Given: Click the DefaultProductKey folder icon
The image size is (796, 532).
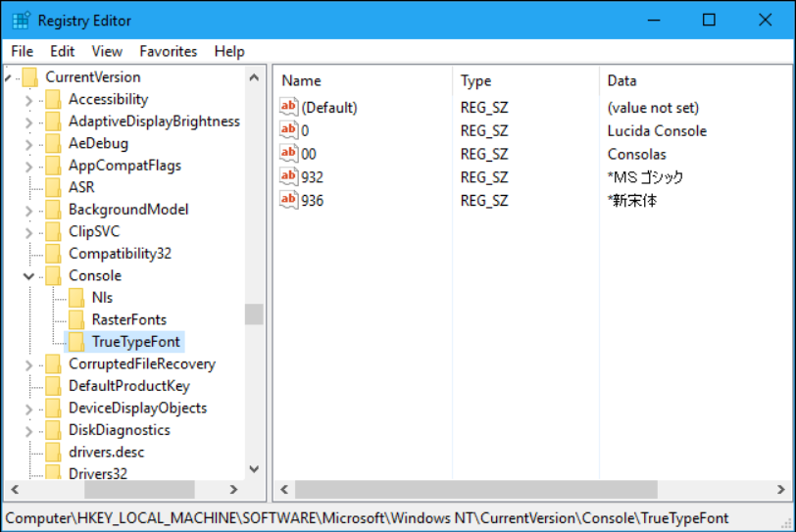Looking at the screenshot, I should coord(53,386).
